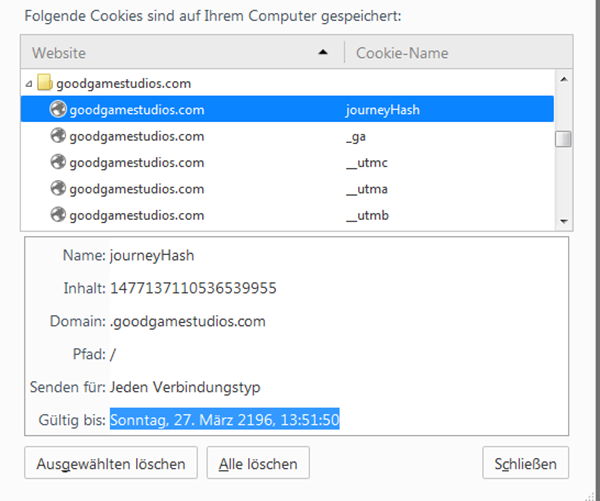Click the Cookie-Name column header
600x501 pixels.
(458, 52)
